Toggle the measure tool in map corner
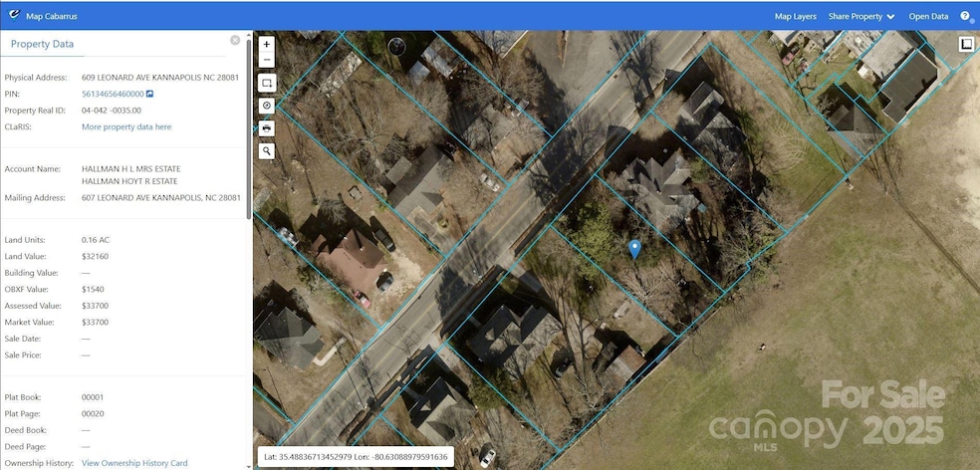The width and height of the screenshot is (980, 470). 965,44
